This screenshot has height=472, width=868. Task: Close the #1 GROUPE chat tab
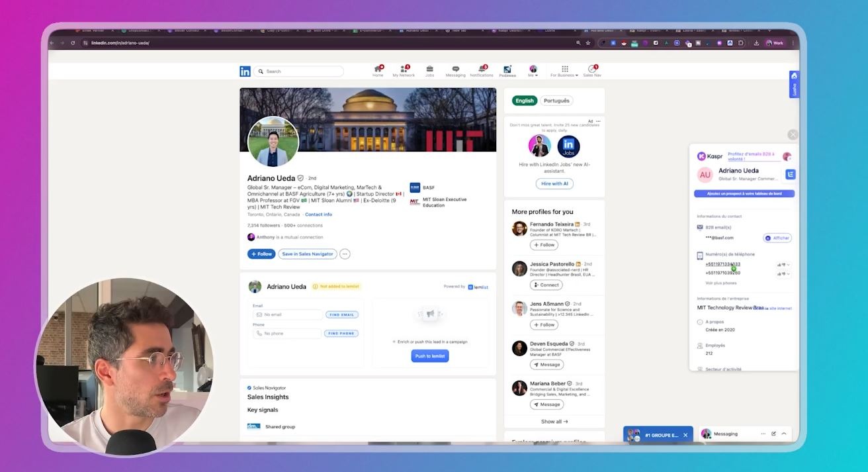(x=685, y=435)
